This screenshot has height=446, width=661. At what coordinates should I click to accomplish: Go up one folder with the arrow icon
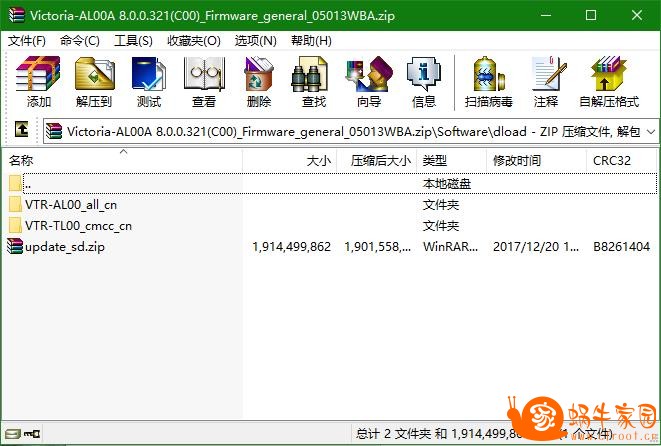(x=21, y=129)
